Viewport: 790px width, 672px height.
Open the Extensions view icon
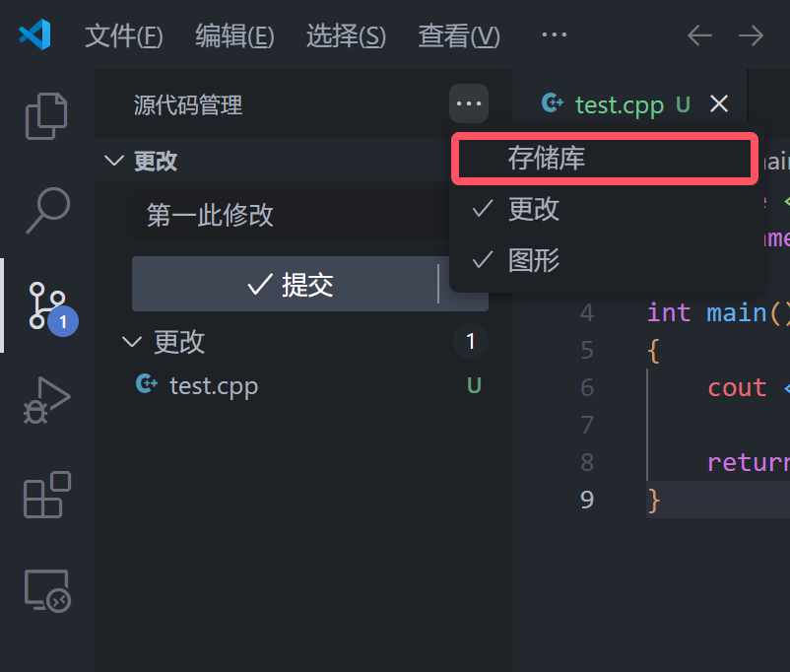tap(46, 494)
